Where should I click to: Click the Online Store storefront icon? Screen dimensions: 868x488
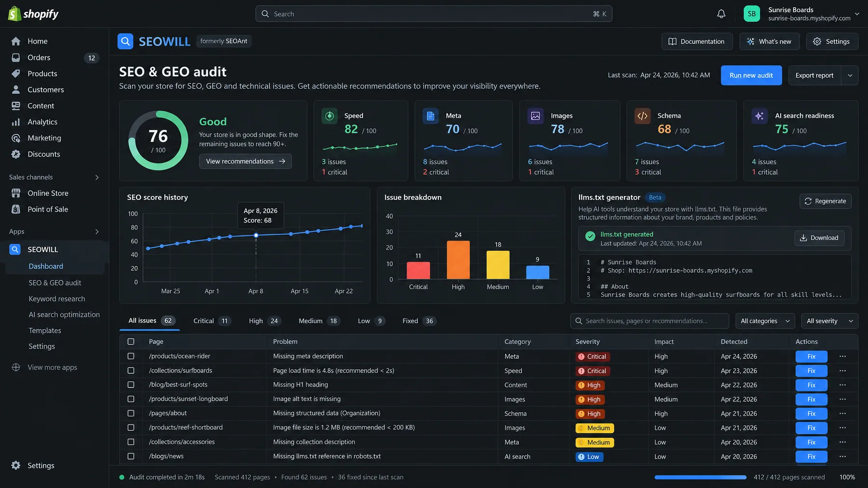16,193
